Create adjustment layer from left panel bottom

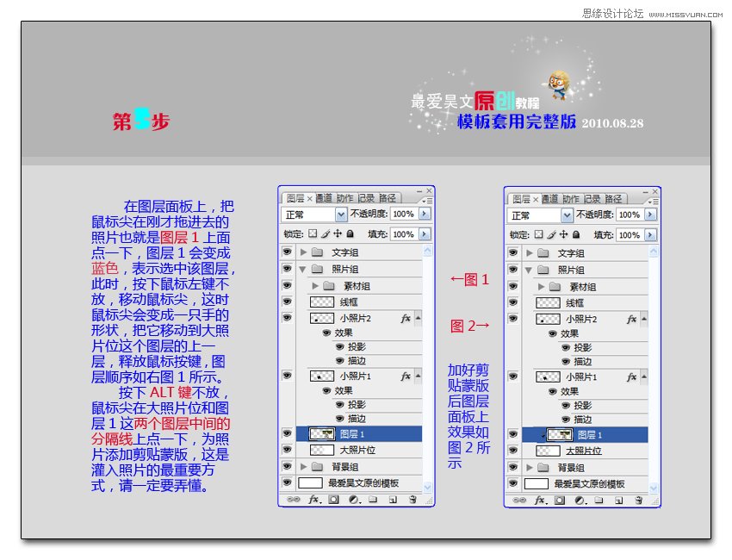point(354,500)
